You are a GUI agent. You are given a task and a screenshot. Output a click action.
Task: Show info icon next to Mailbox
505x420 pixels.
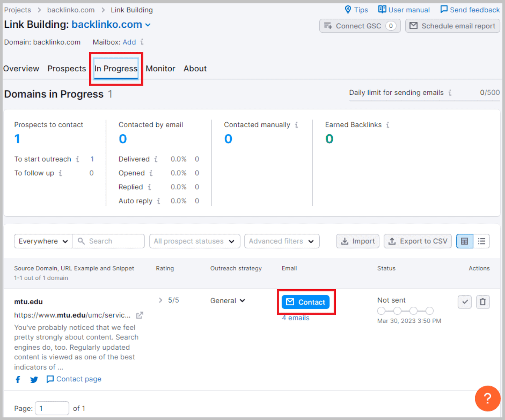[x=142, y=42]
